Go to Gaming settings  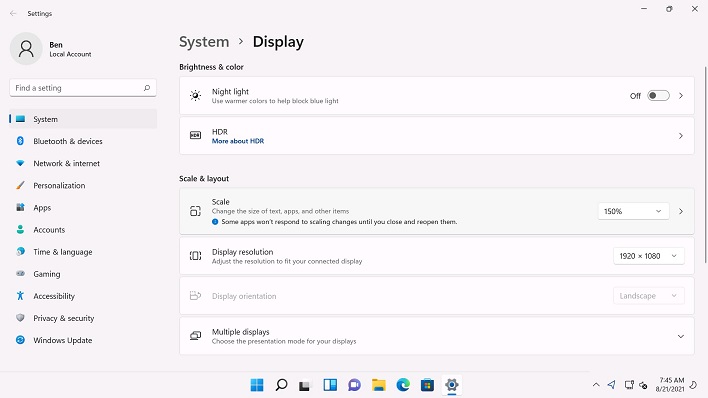click(83, 274)
